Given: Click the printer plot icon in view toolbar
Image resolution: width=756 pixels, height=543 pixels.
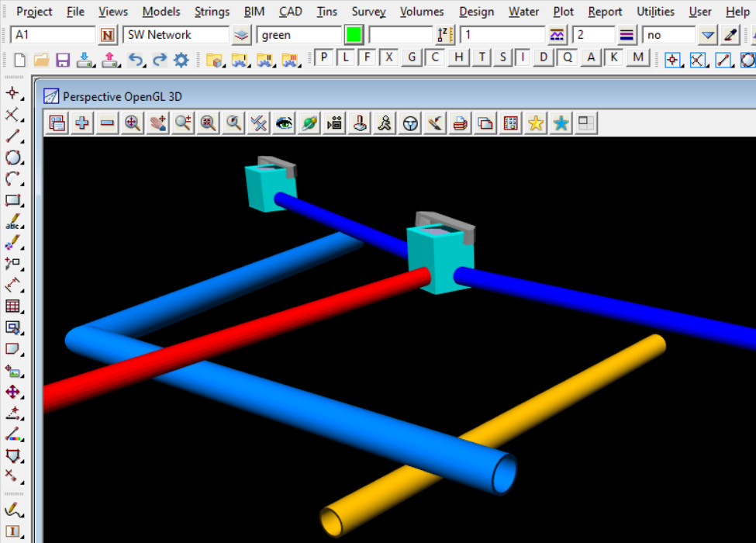Looking at the screenshot, I should pos(460,123).
